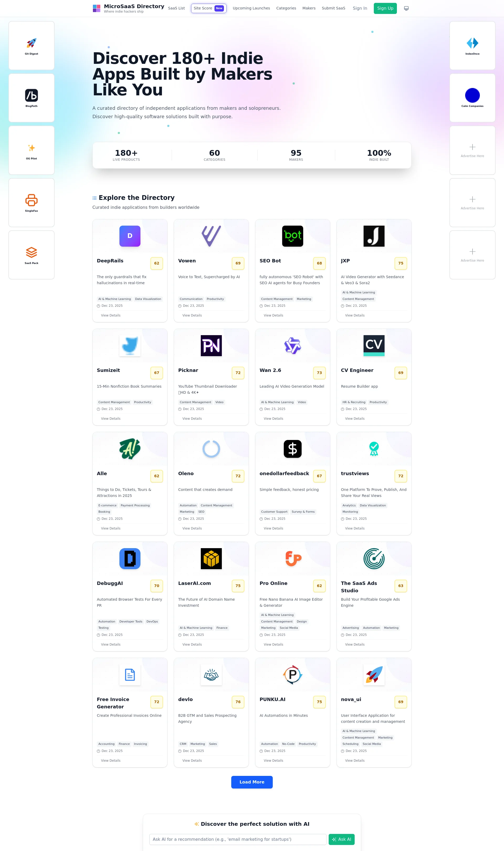
Task: Click the MicroSaaS Directory logo icon
Action: coord(96,8)
